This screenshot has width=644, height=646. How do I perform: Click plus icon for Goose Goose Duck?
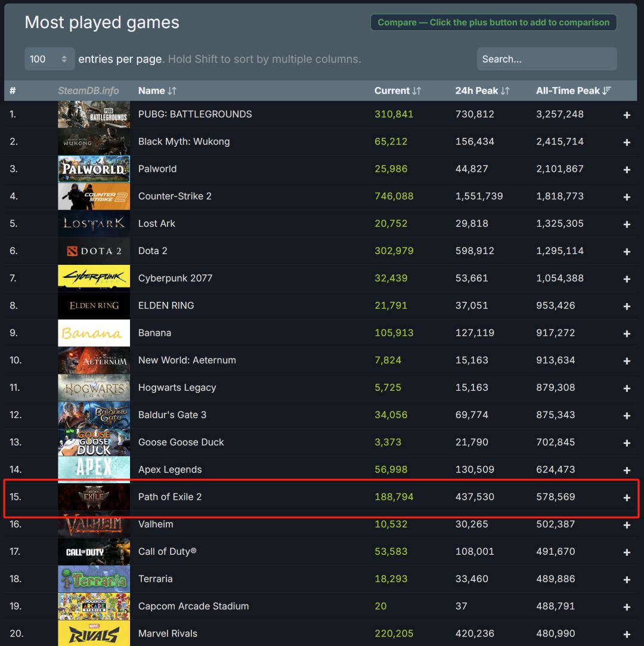pyautogui.click(x=627, y=443)
